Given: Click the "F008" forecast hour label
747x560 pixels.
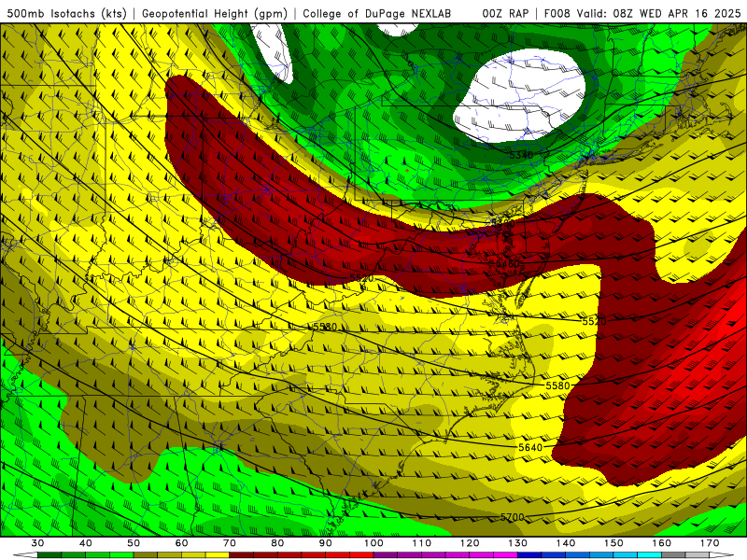Looking at the screenshot, I should (557, 13).
